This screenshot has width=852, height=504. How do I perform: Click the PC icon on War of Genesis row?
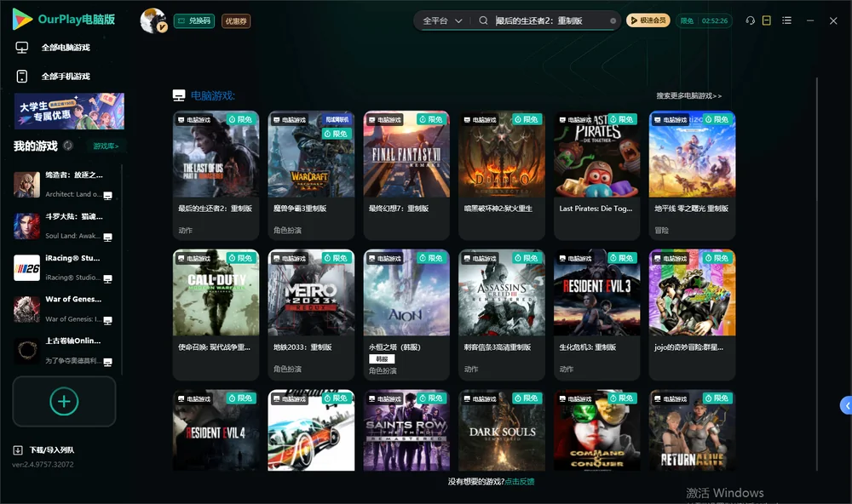(x=107, y=320)
